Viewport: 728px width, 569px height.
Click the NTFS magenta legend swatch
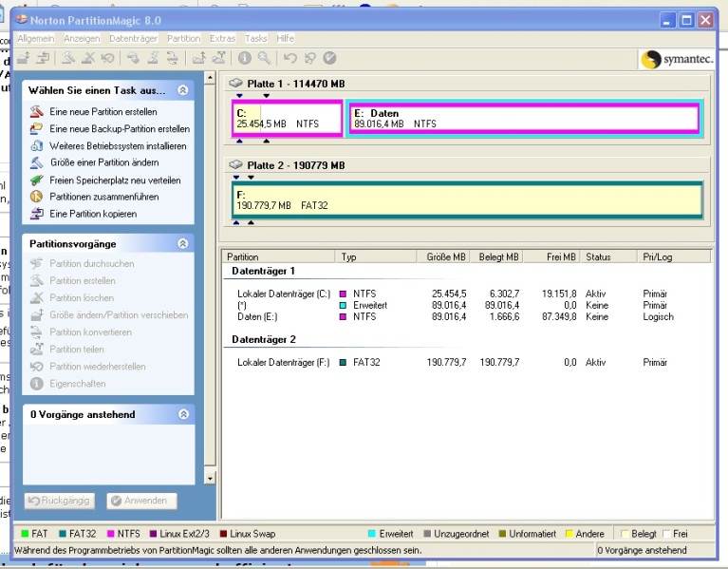point(110,534)
